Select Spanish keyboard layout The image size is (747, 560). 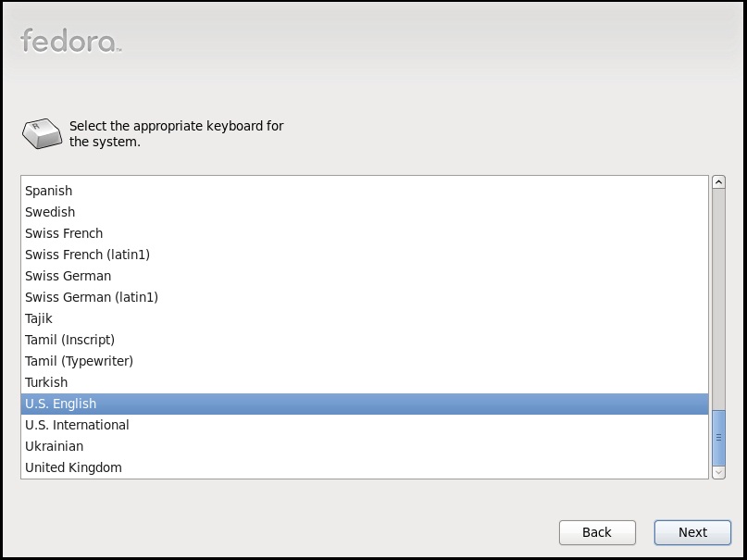(x=365, y=191)
